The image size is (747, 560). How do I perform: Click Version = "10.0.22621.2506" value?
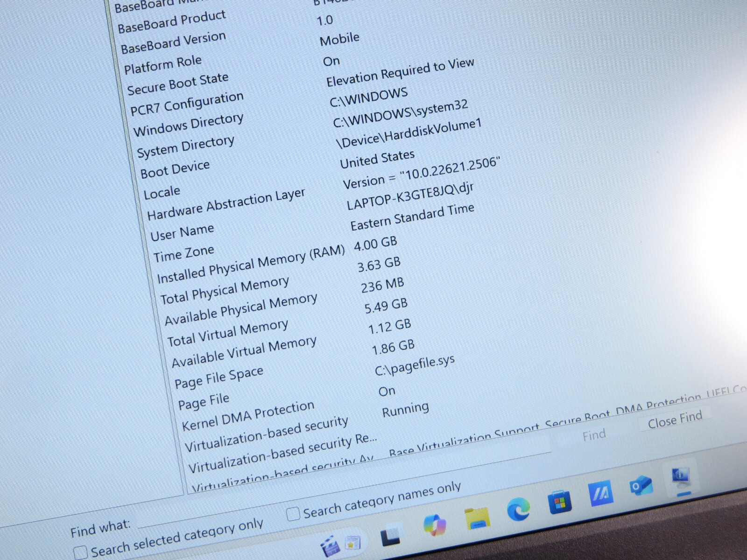(421, 173)
